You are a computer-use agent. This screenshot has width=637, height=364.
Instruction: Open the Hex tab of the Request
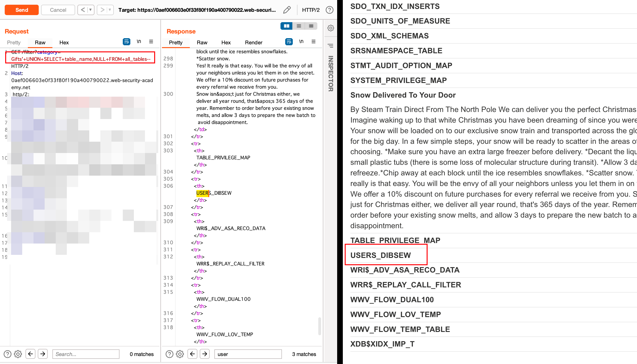(64, 42)
